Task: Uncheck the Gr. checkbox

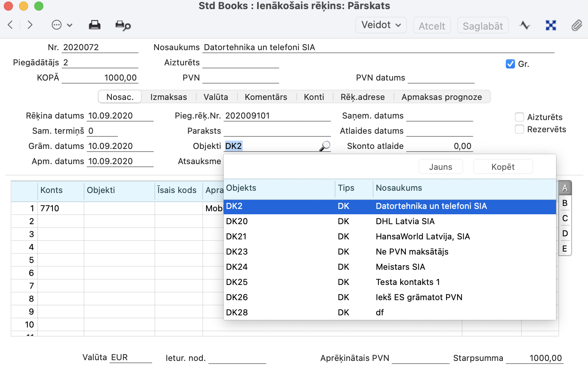Action: click(510, 64)
